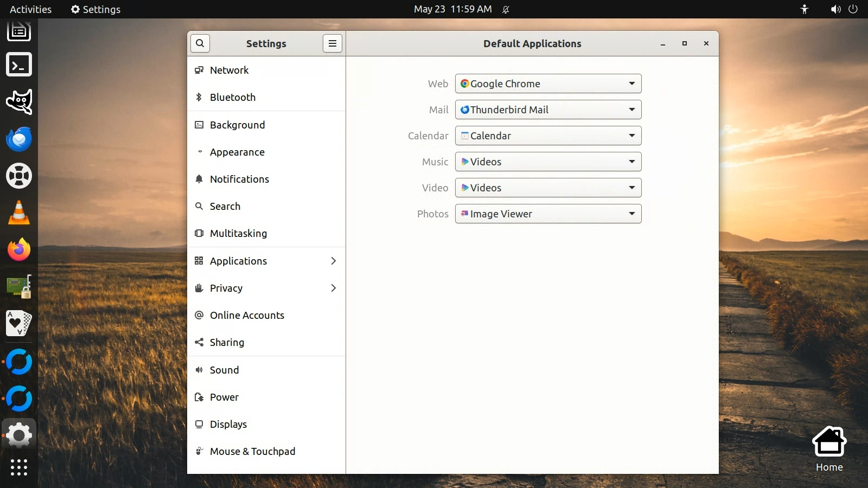Screen dimensions: 868x488
Task: Show all applications grid
Action: click(19, 467)
